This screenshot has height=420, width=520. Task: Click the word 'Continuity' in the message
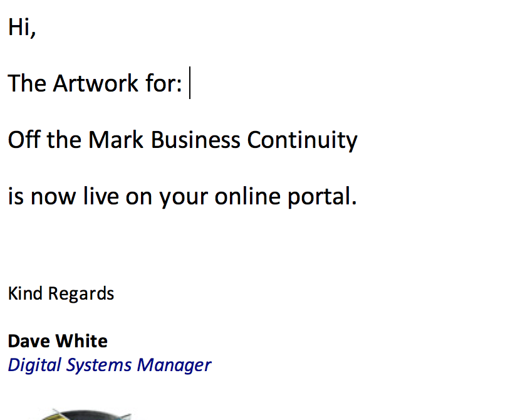click(302, 140)
